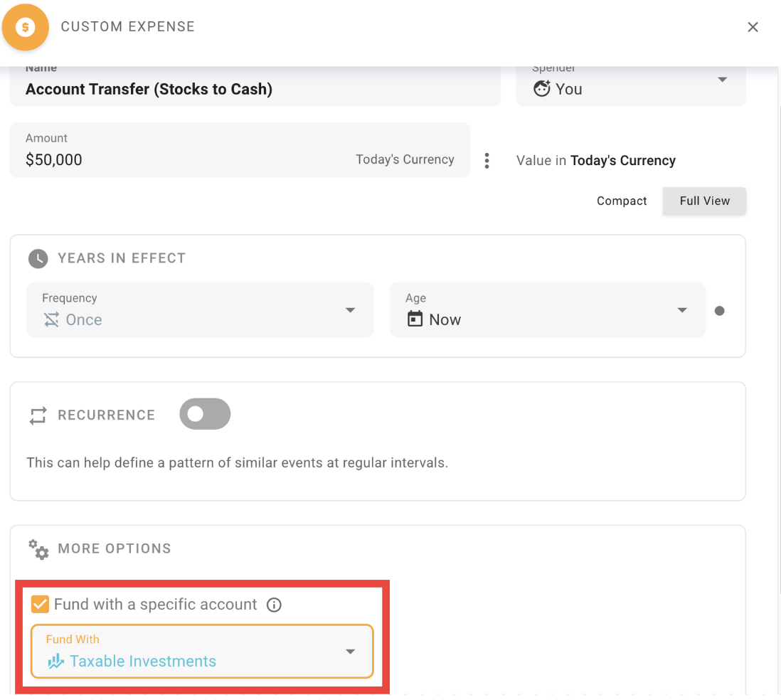Click the calendar icon beside Now

tap(415, 319)
